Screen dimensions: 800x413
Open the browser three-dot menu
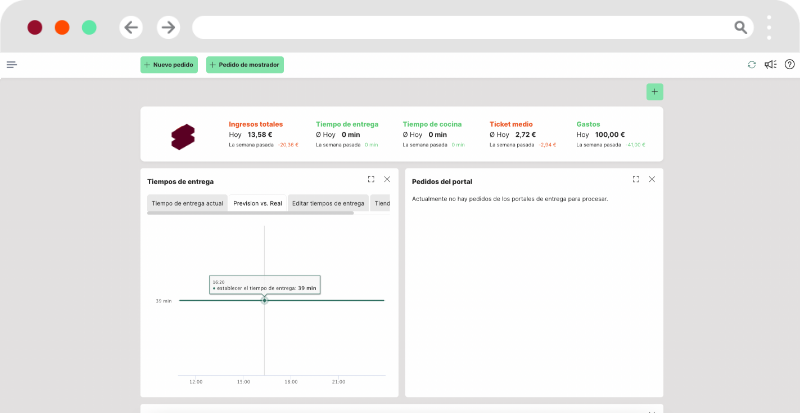coord(769,27)
